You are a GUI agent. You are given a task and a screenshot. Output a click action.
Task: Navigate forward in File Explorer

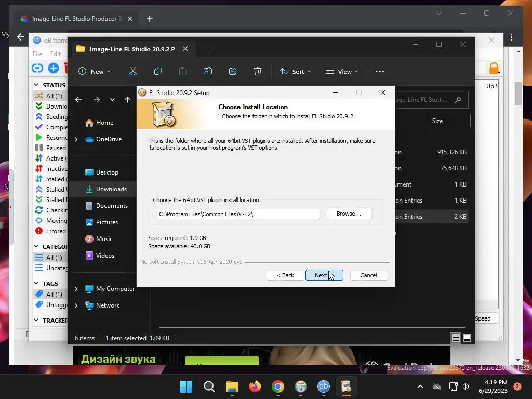96,100
